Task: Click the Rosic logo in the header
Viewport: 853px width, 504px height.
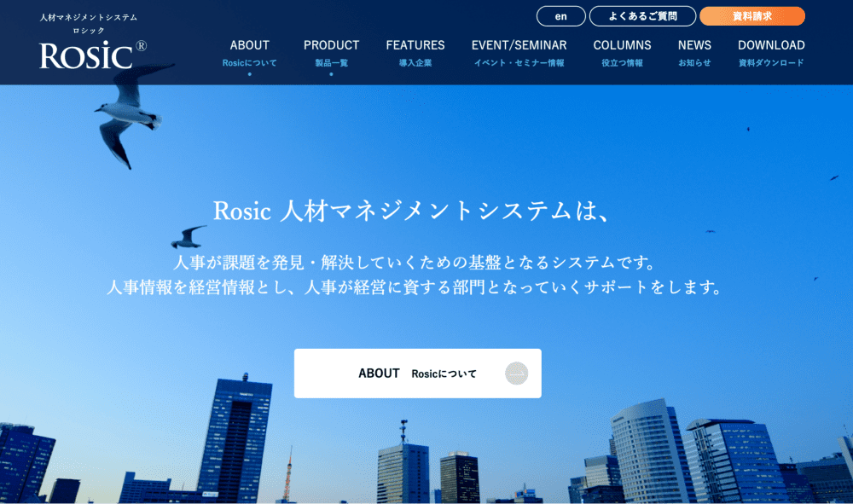Action: pyautogui.click(x=92, y=55)
